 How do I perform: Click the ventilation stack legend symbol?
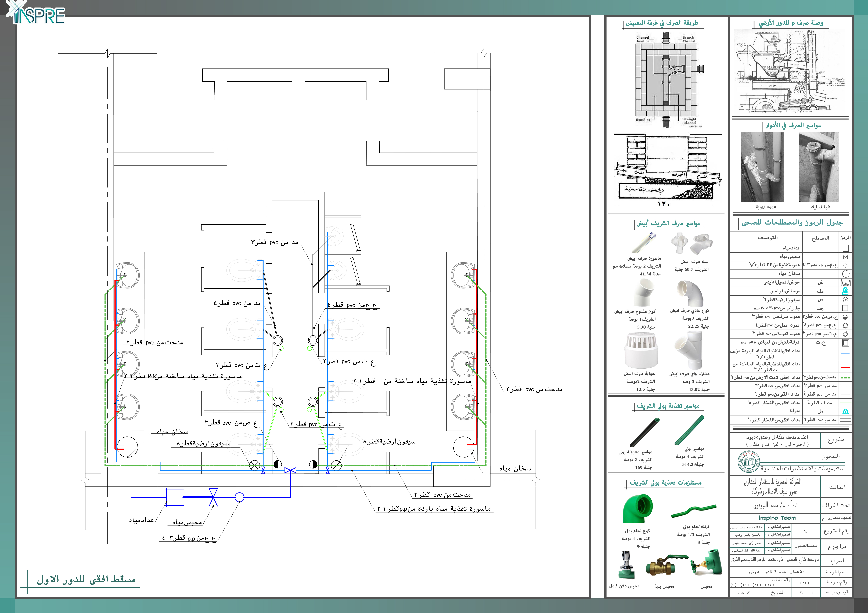point(846,334)
